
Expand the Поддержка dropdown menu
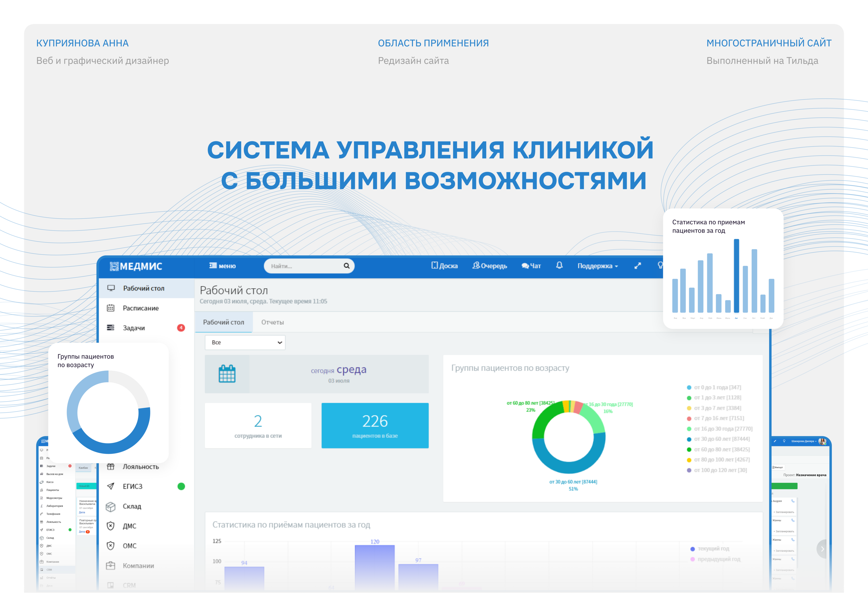(597, 266)
